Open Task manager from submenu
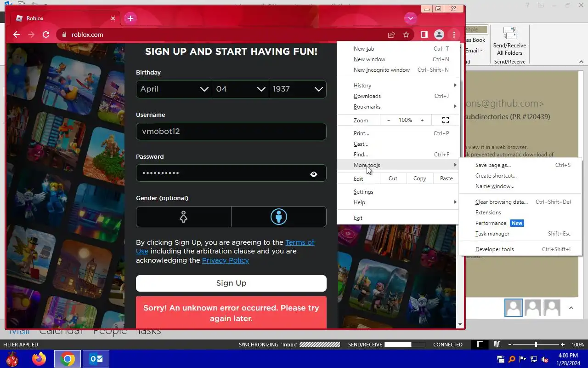Image resolution: width=588 pixels, height=368 pixels. pyautogui.click(x=520, y=234)
